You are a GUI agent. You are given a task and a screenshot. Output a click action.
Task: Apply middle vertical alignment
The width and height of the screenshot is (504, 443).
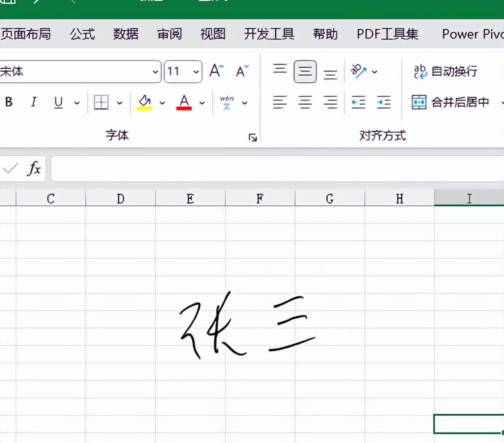point(305,71)
